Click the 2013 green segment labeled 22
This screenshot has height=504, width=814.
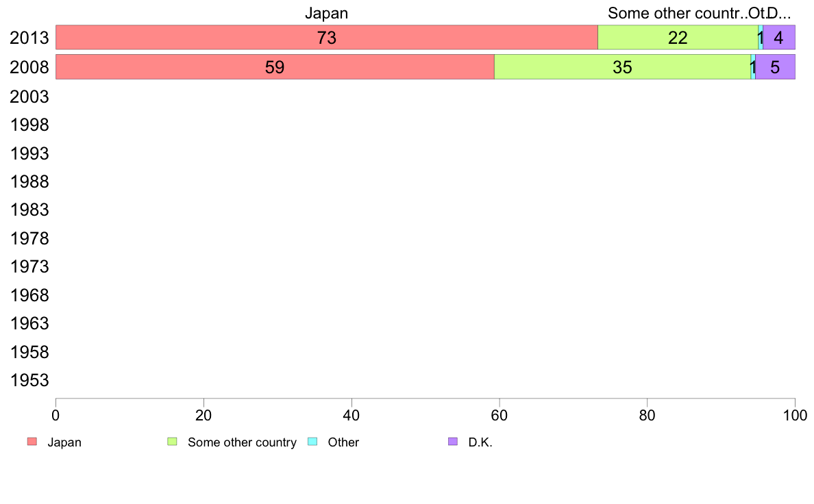678,38
